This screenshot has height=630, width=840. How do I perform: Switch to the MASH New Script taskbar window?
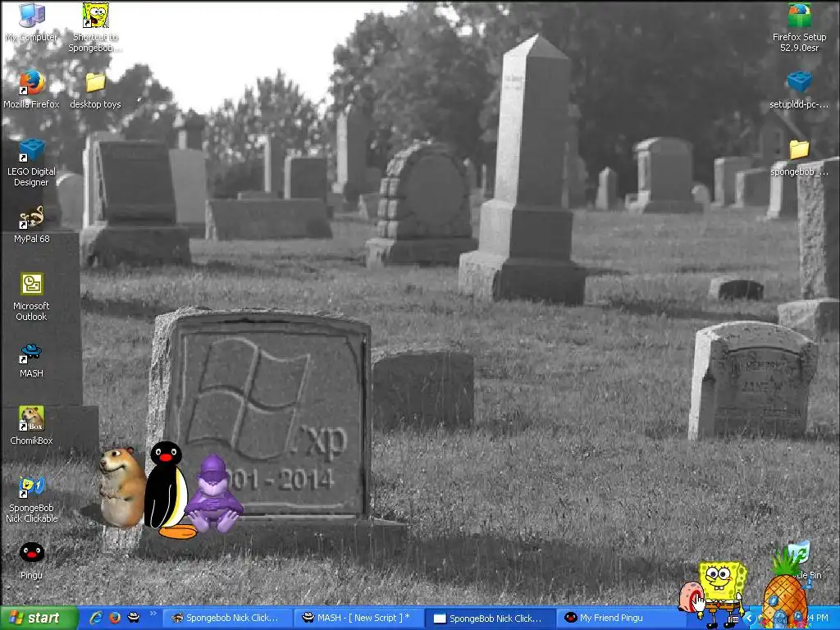coord(358,619)
